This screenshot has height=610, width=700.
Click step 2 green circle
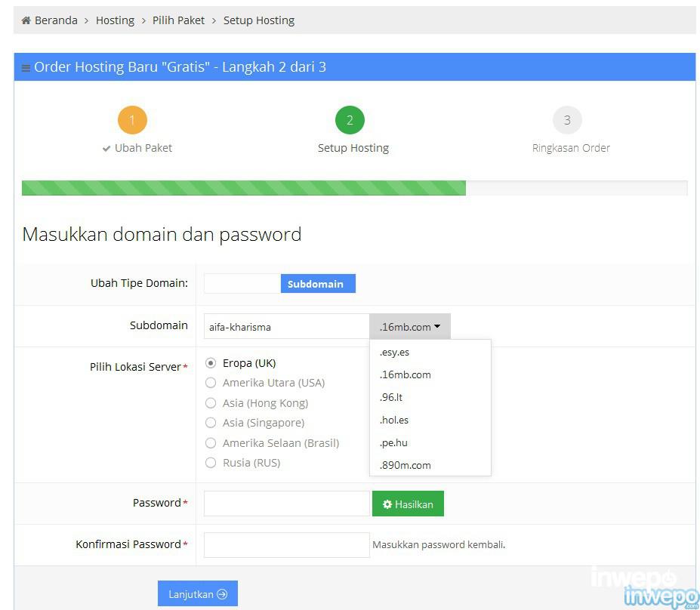point(350,120)
